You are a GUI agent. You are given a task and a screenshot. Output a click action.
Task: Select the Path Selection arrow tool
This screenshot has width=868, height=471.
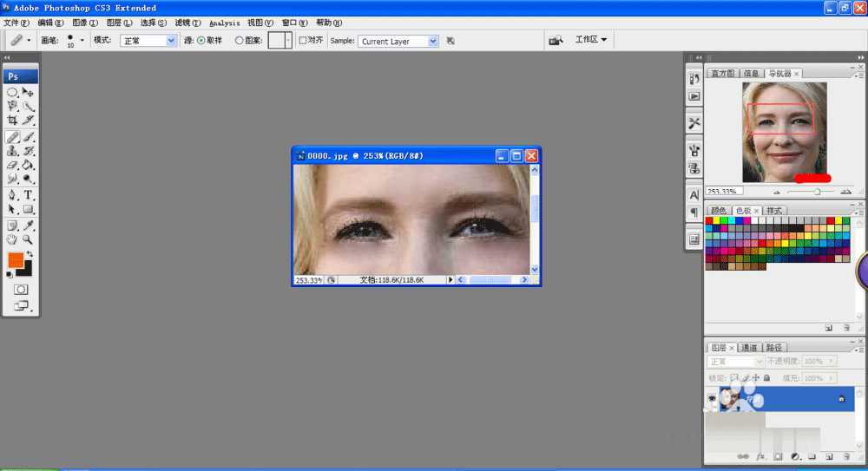click(12, 209)
